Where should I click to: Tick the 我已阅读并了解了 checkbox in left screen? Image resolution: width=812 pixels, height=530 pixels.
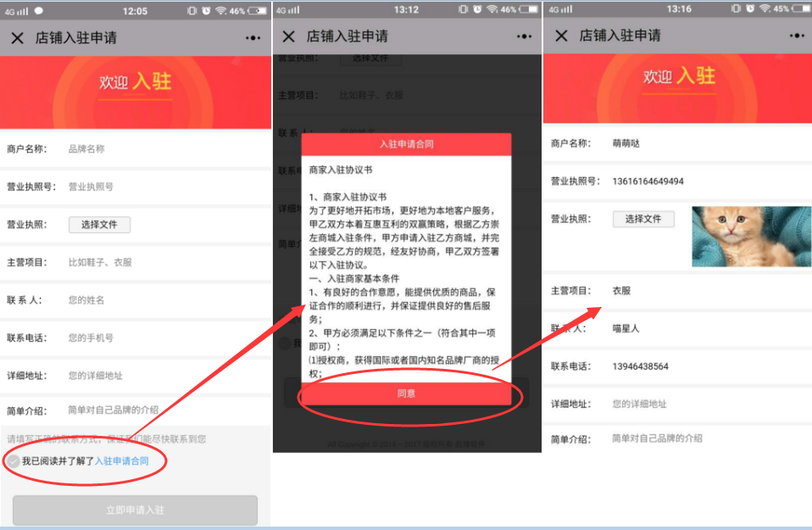pyautogui.click(x=14, y=461)
